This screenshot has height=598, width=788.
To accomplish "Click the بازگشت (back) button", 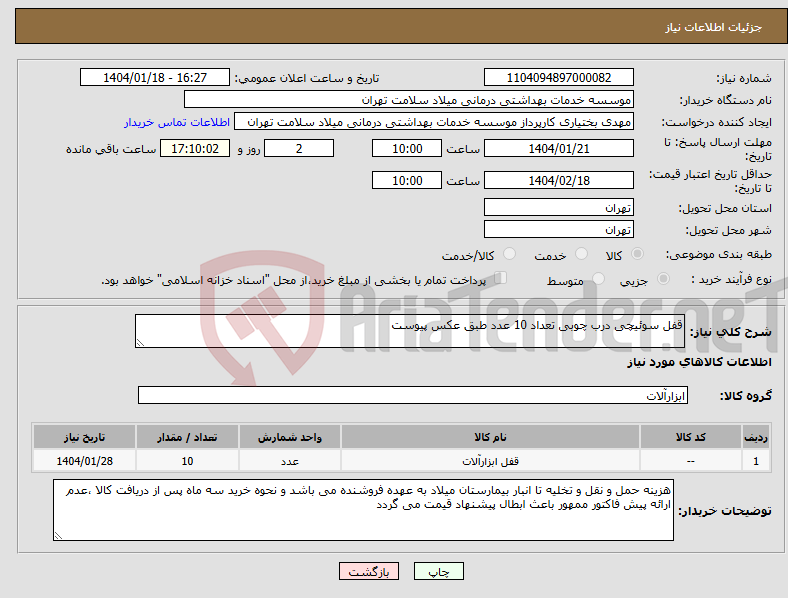I will pos(369,571).
